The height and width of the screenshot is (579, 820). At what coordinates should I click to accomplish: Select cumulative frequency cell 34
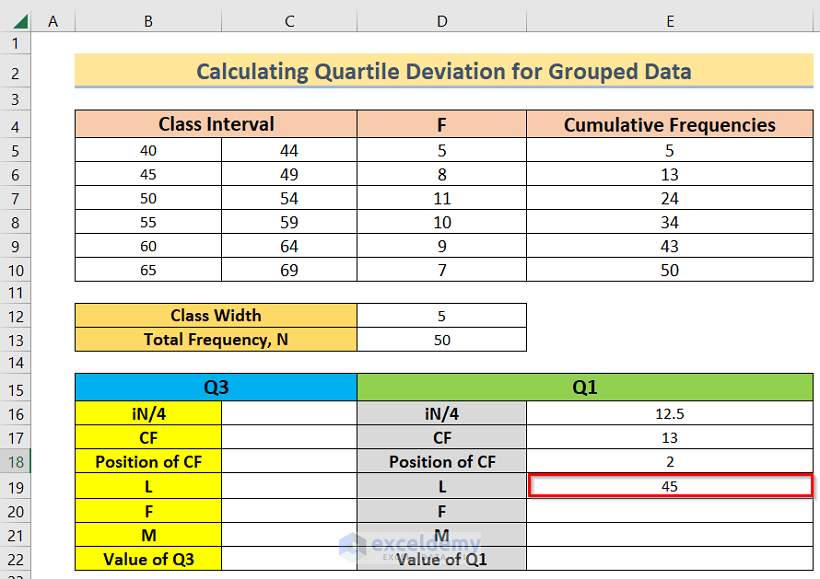(x=670, y=222)
